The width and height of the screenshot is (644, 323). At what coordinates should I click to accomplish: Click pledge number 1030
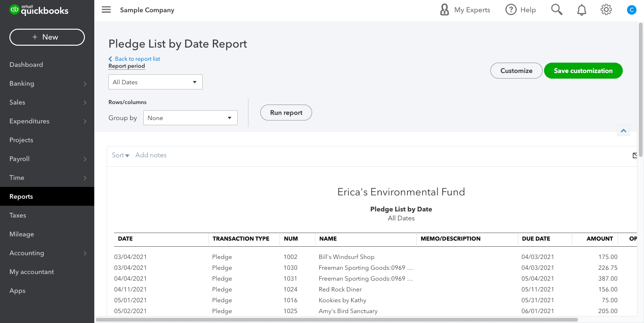point(290,268)
